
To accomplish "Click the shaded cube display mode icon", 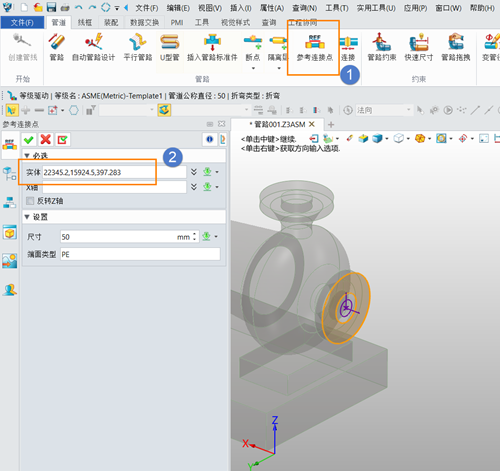I will (x=377, y=138).
